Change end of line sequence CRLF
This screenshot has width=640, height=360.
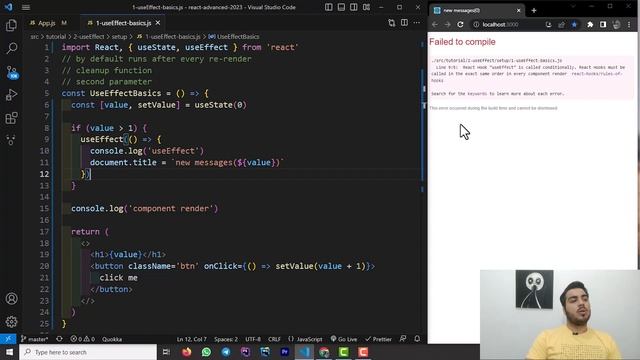(274, 339)
